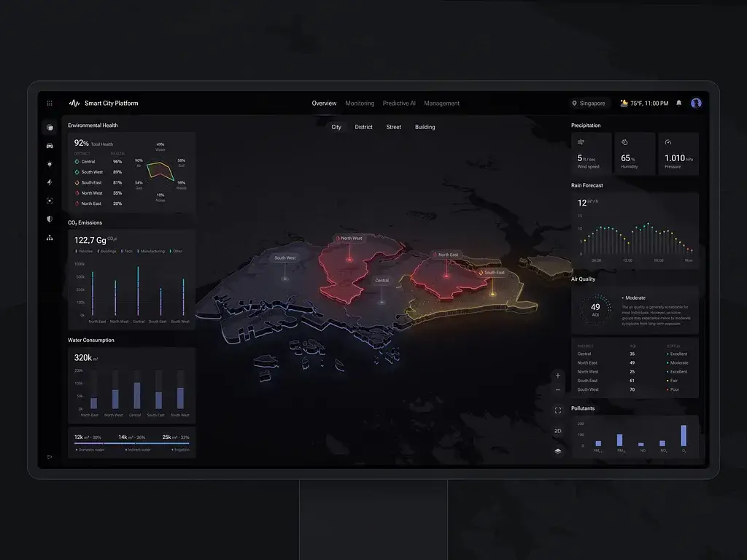
Task: Open the Singapore location selector
Action: 589,104
